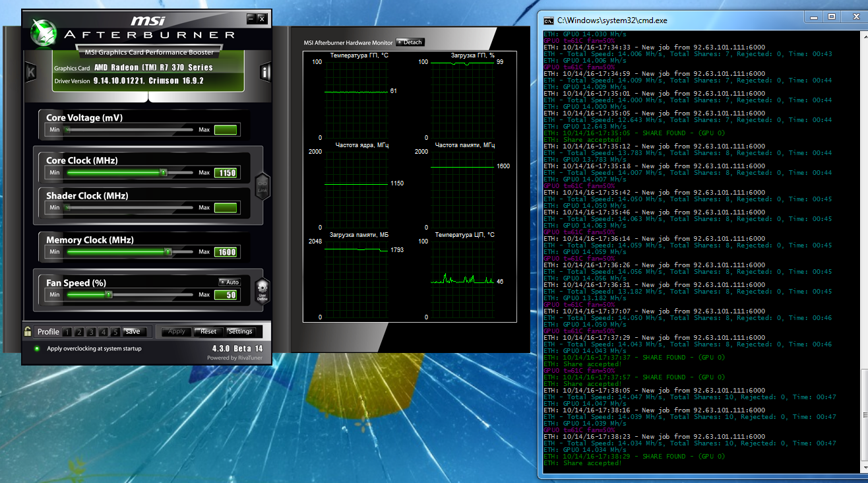Open the information i panel icon
868x483 pixels.
tap(265, 72)
